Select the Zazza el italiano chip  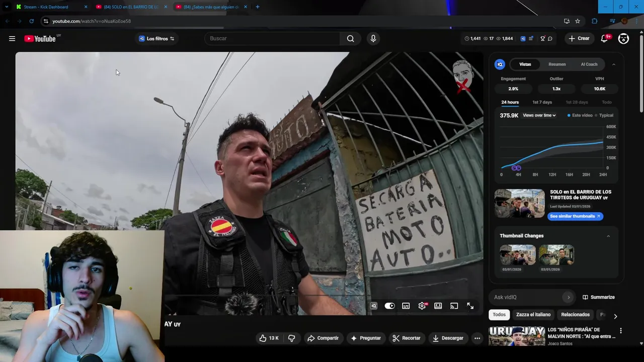click(533, 315)
